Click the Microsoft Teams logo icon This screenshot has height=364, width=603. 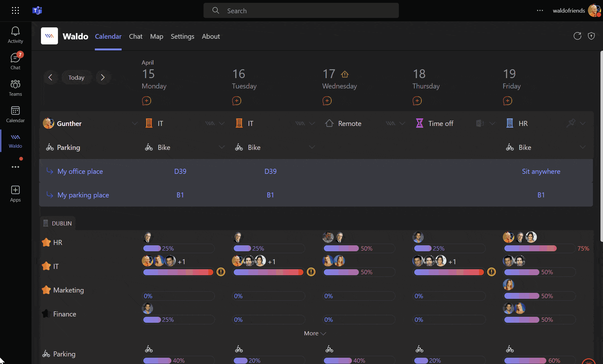(x=37, y=10)
